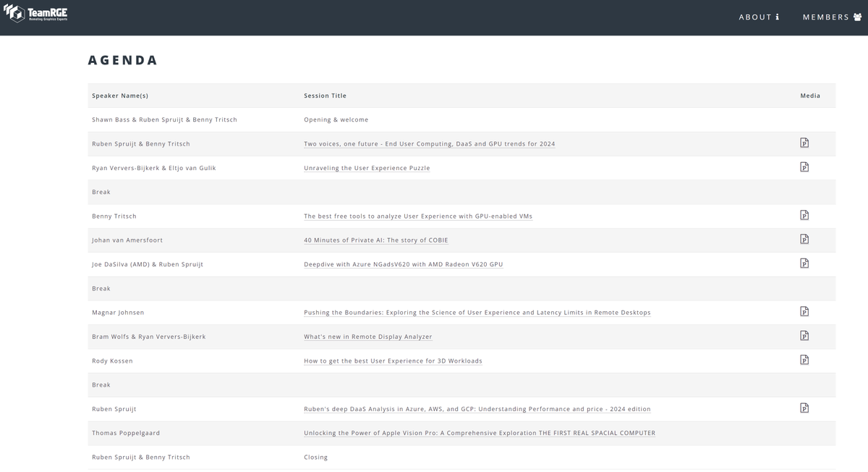Open best User Experience for 3D Workloads link
Viewport: 868px width, 472px height.
[393, 361]
